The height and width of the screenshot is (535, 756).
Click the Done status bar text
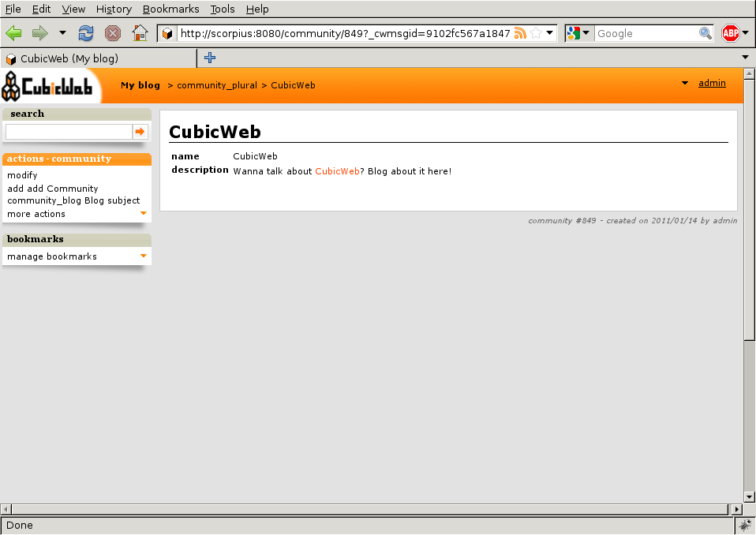[x=19, y=525]
